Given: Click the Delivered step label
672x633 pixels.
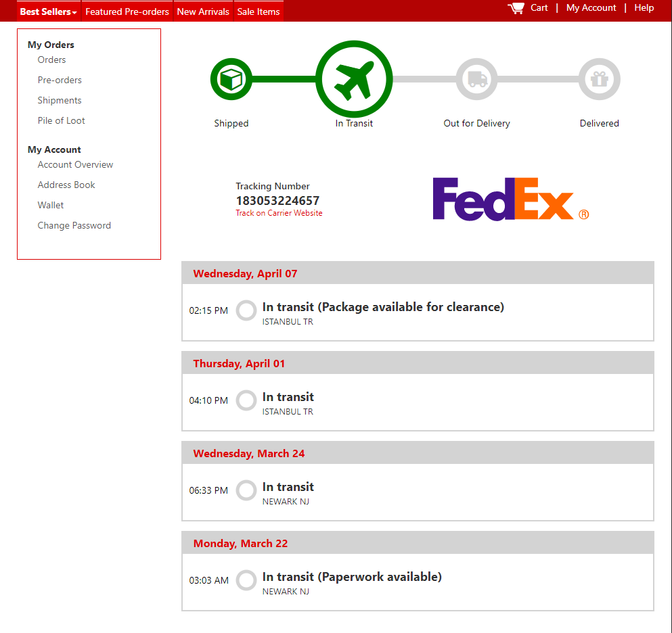Looking at the screenshot, I should point(599,123).
